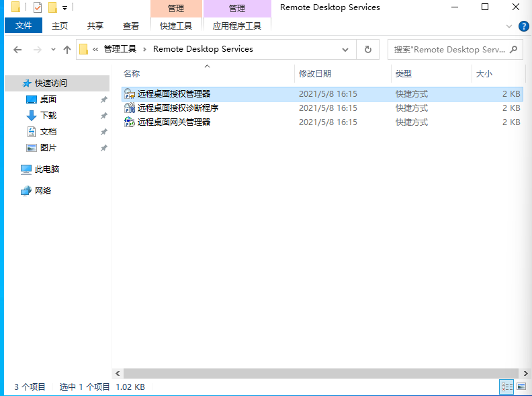Open the address bar history dropdown
Image resolution: width=532 pixels, height=396 pixels.
(x=345, y=50)
